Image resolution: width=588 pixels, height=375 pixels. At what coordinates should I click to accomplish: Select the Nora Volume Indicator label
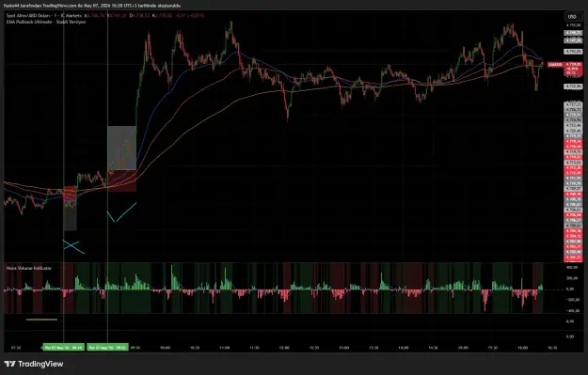[x=29, y=268]
